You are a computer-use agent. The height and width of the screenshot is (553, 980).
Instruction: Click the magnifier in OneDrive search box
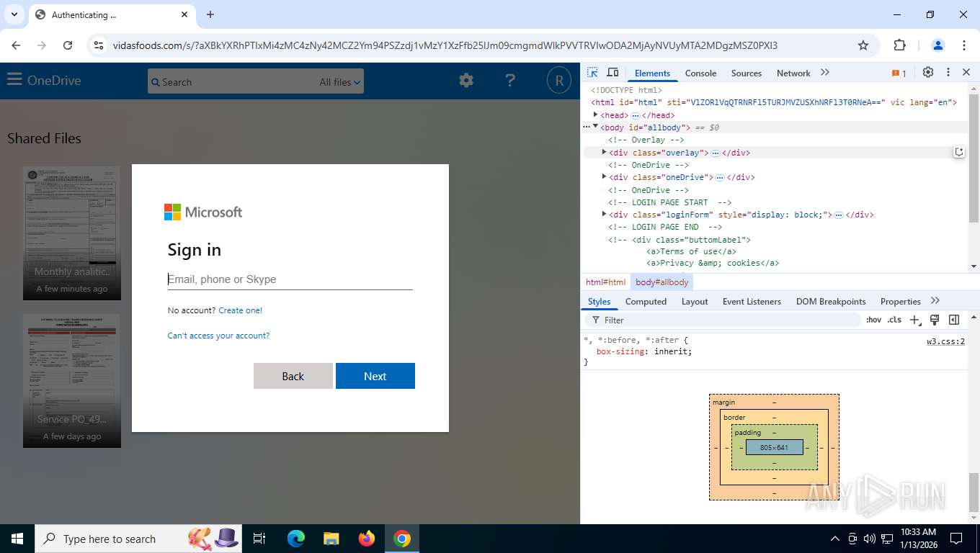[154, 82]
